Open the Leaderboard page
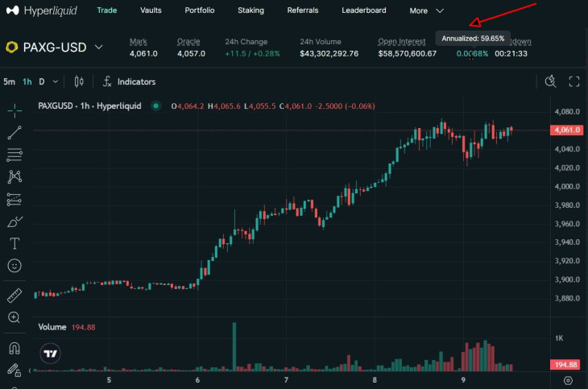The height and width of the screenshot is (389, 588). point(363,10)
